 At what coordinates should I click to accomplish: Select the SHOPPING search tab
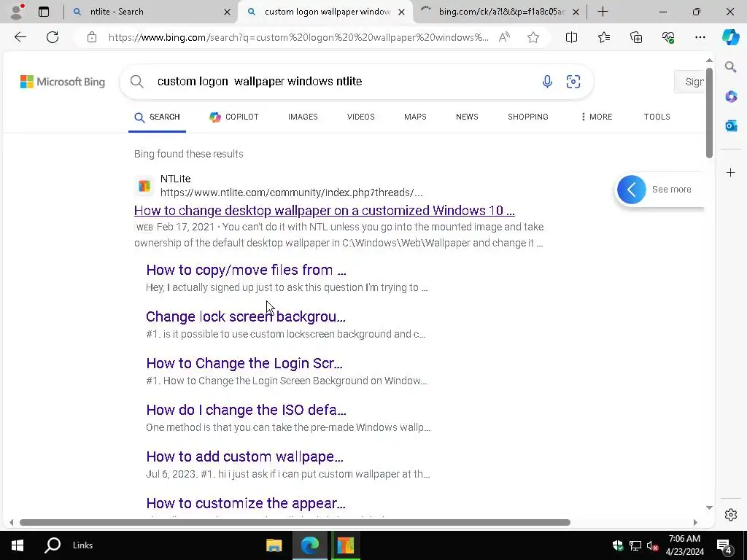(528, 117)
